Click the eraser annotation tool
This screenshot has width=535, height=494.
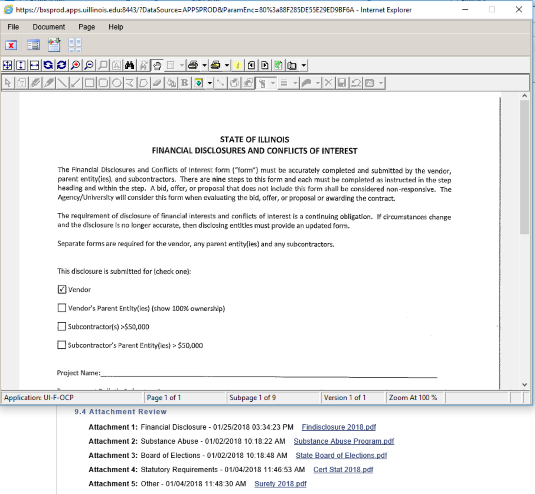(x=157, y=83)
